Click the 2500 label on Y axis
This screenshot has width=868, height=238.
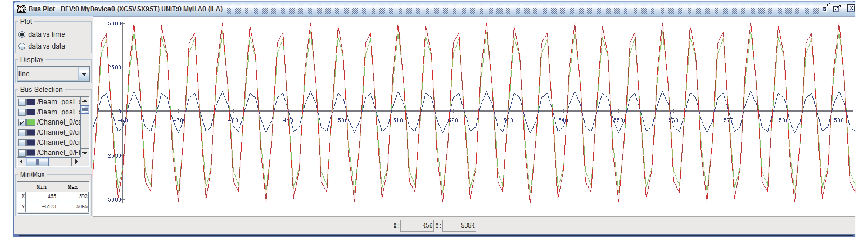coord(115,67)
